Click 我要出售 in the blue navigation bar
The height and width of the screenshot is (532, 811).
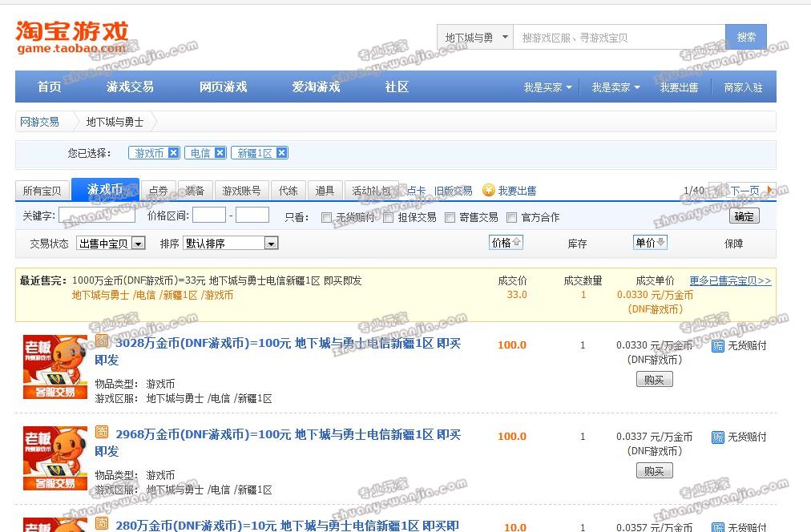click(679, 87)
